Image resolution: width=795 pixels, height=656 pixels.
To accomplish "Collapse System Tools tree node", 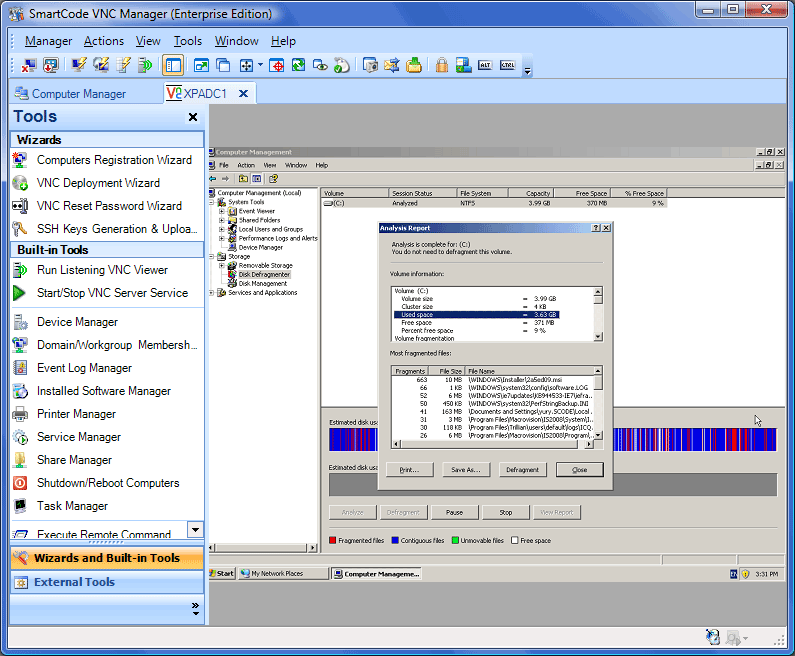I will click(x=212, y=202).
